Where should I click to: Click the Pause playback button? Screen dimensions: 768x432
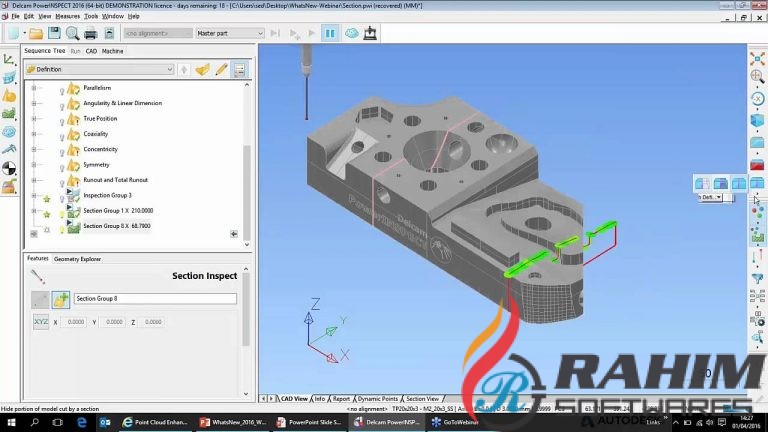(x=330, y=33)
